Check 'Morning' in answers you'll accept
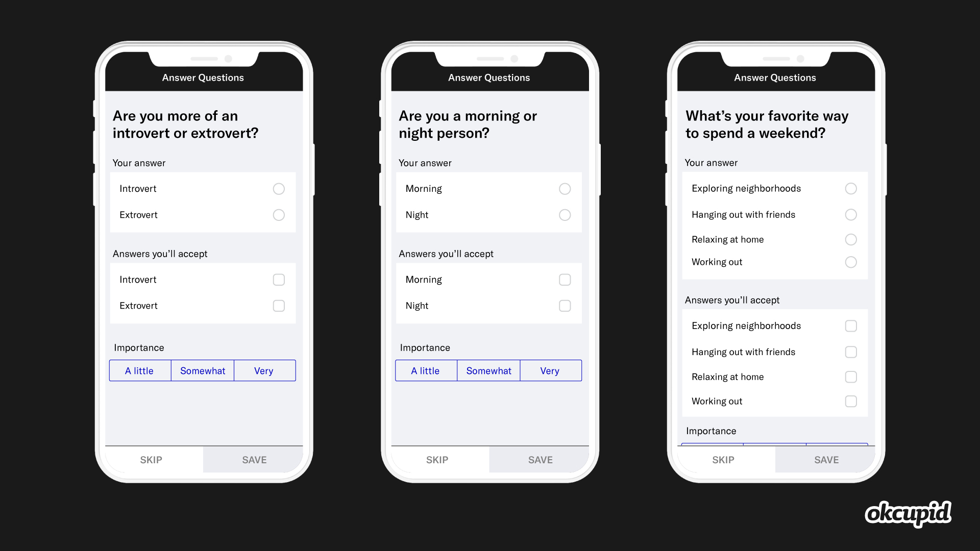Viewport: 980px width, 551px height. click(x=565, y=279)
